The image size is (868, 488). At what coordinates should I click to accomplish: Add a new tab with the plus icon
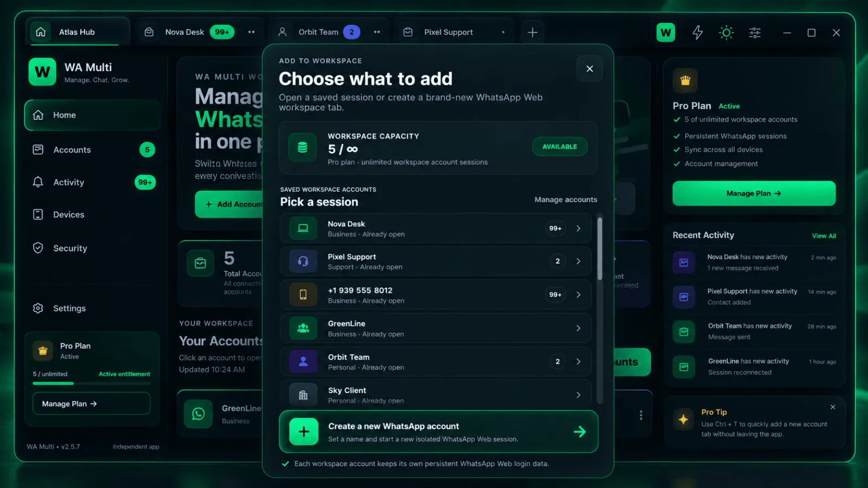coord(532,33)
